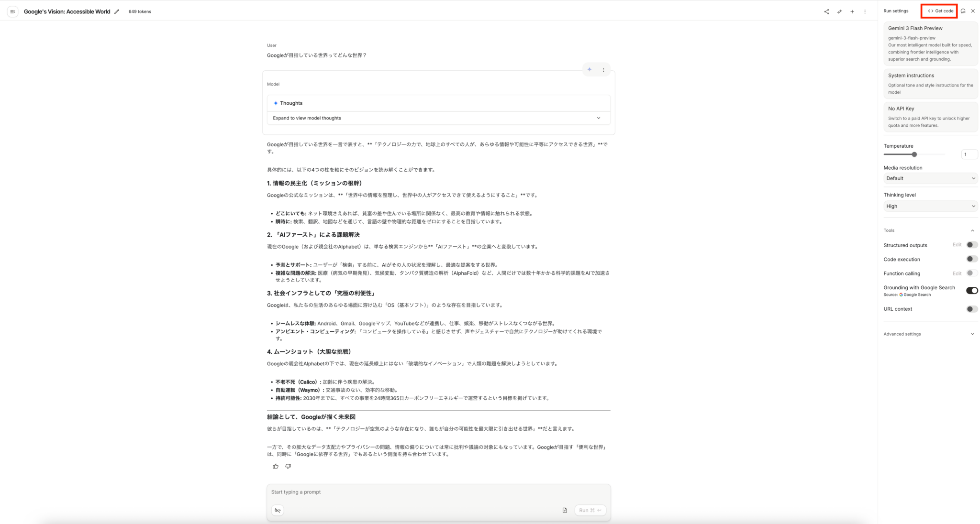Enable Code execution tool
Screen dimensions: 980x524
(971, 259)
